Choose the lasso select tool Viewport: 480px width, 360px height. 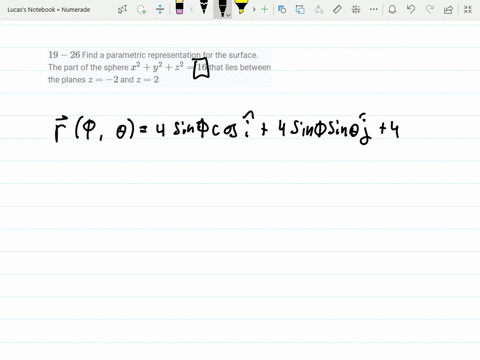[142, 9]
